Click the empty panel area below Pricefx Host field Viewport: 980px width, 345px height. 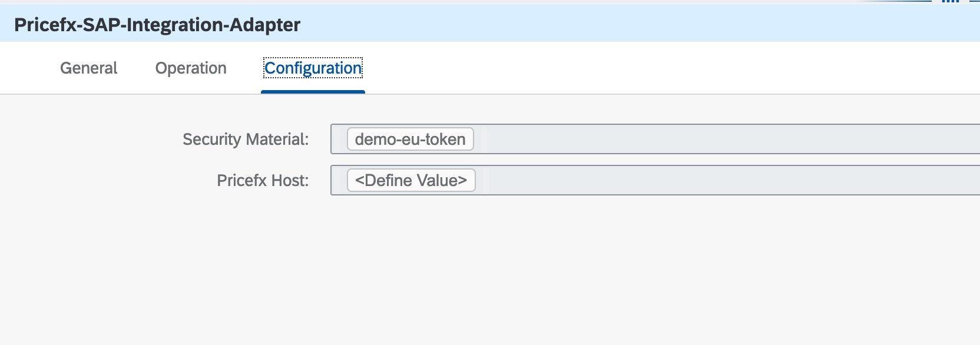click(589, 265)
